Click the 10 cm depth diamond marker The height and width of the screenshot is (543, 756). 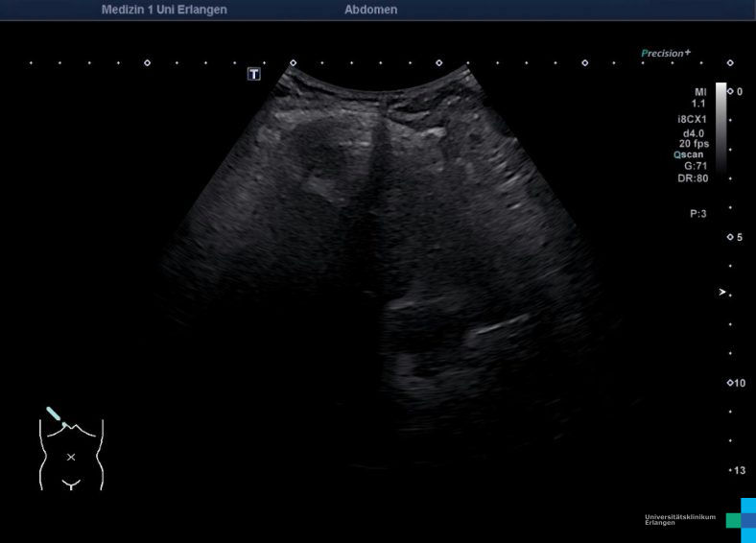(x=730, y=383)
